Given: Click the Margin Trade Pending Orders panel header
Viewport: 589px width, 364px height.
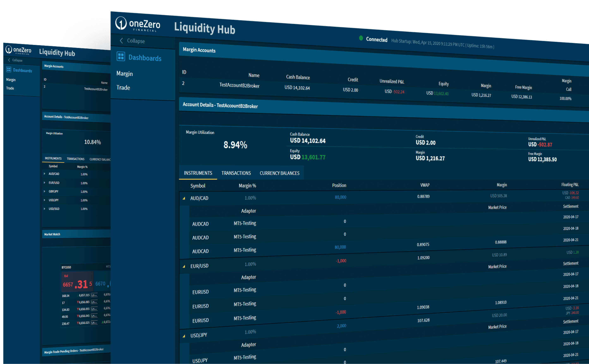Looking at the screenshot, I should click(76, 351).
